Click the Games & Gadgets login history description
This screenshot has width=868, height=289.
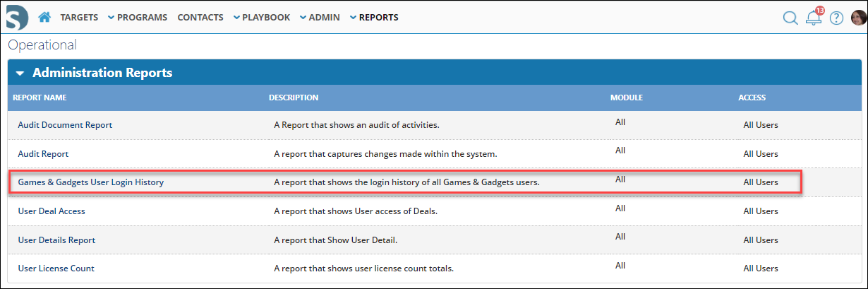point(406,182)
